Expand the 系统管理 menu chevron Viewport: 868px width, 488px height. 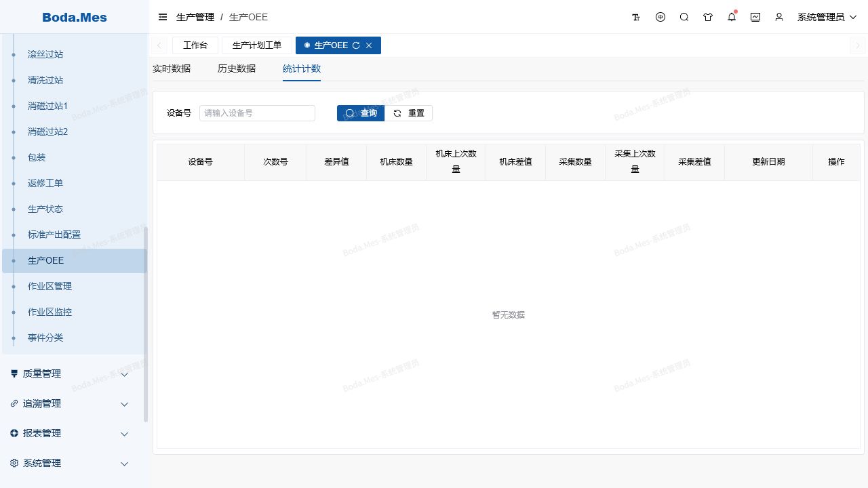(124, 464)
